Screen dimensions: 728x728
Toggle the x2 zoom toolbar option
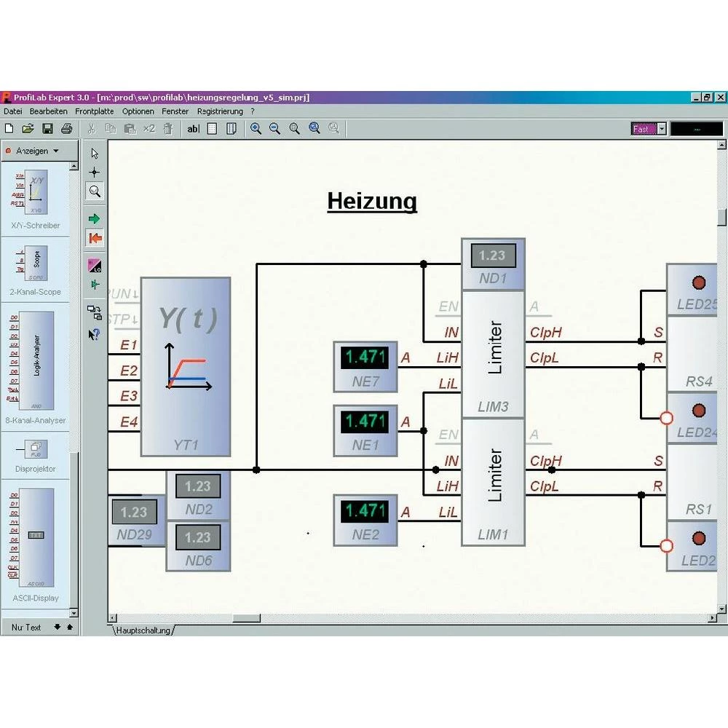[x=149, y=129]
